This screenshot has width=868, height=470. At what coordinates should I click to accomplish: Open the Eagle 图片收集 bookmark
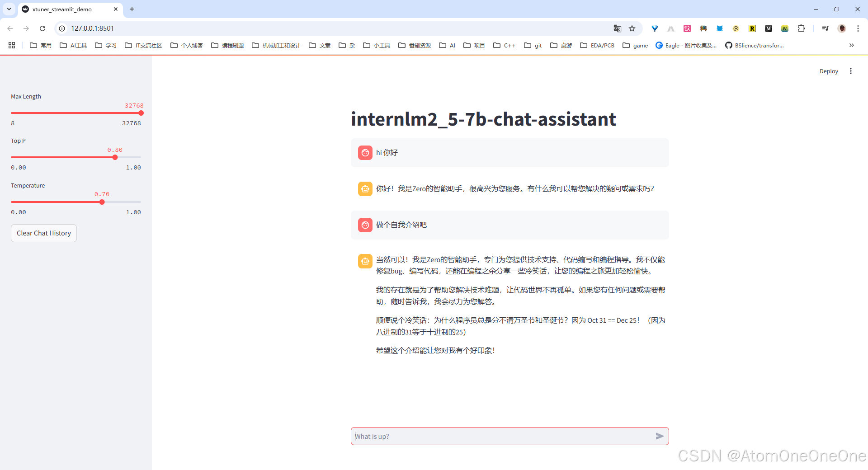click(x=686, y=45)
